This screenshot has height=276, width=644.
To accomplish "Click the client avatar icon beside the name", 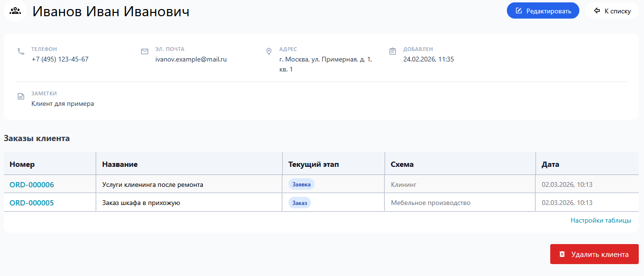I will (15, 11).
